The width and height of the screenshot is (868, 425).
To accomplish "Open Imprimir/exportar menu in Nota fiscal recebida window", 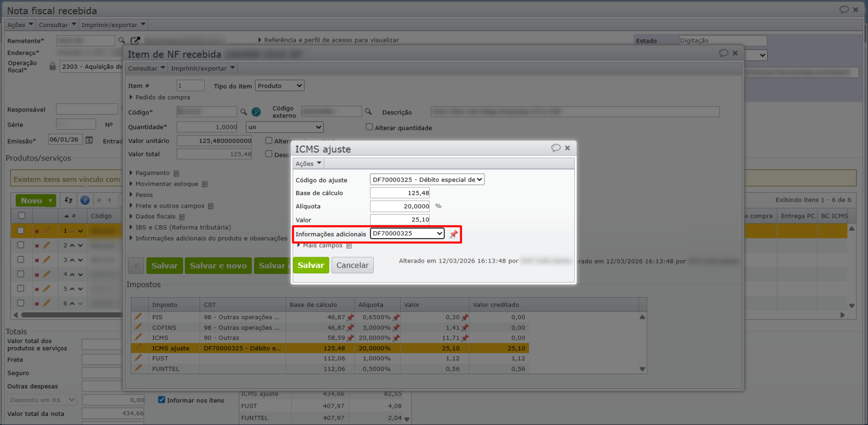I will pos(114,24).
